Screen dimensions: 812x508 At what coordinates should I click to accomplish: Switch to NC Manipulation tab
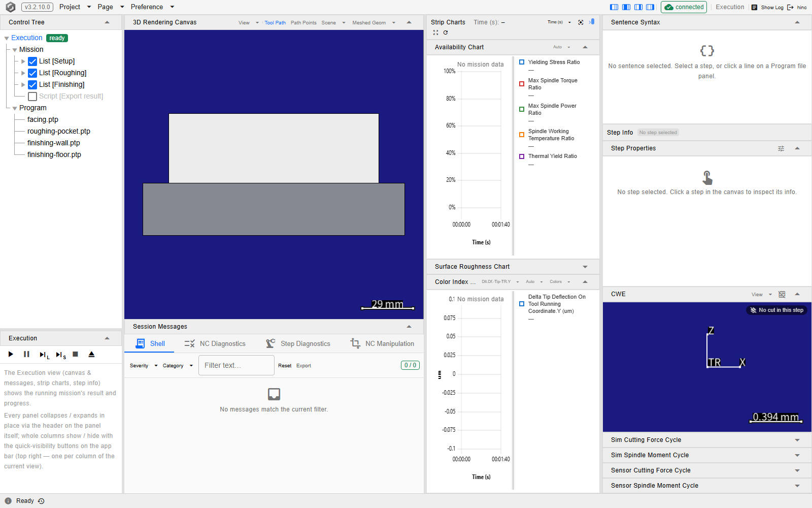382,344
